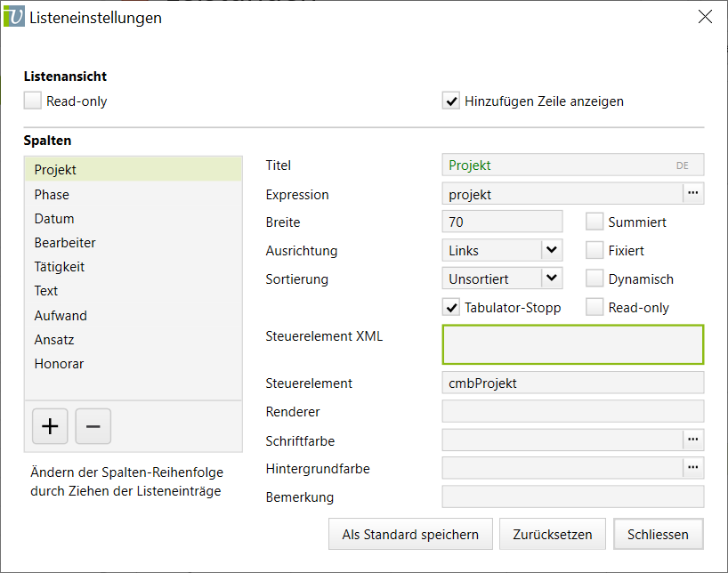Disable the Tabulator-Stopp checkbox
Viewport: 728px width, 573px height.
tap(451, 307)
